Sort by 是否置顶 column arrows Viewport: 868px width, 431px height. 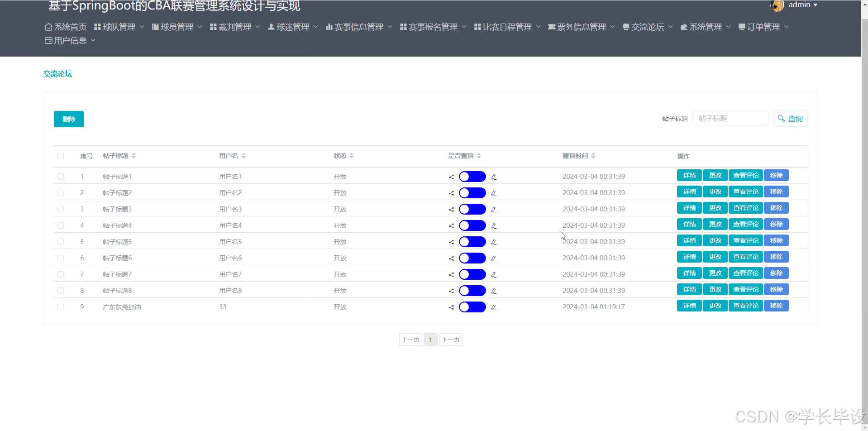tap(479, 156)
